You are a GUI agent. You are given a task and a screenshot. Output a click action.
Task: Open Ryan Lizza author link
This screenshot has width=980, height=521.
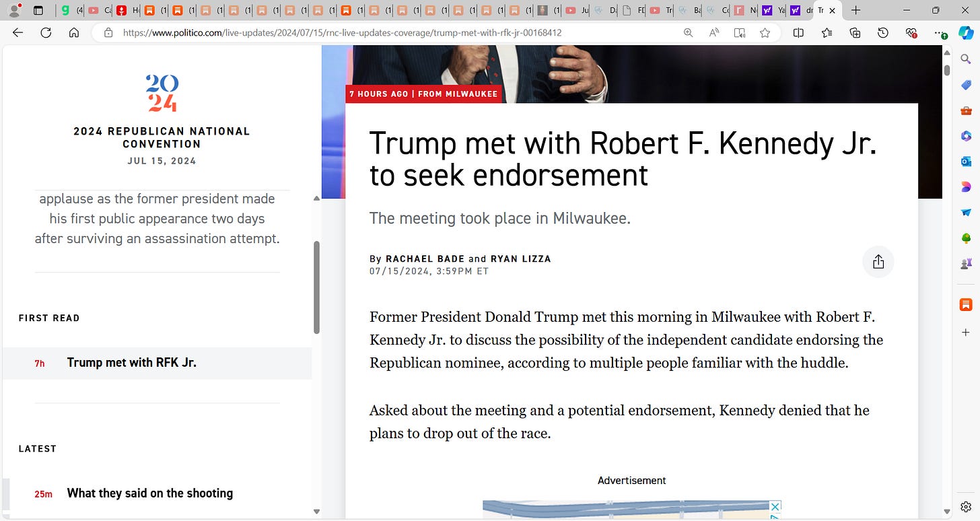pyautogui.click(x=520, y=258)
